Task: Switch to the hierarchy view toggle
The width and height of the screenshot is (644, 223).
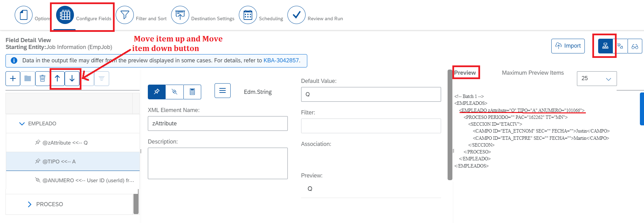Action: 605,46
